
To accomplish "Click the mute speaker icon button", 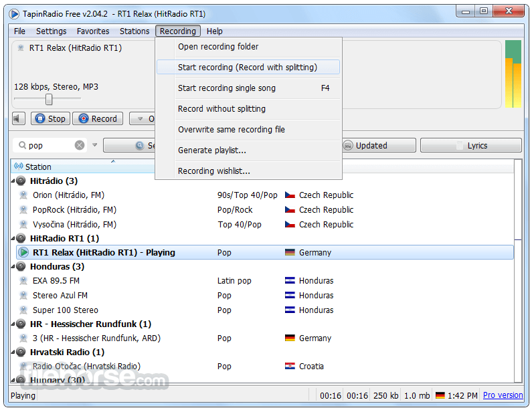I will (19, 118).
